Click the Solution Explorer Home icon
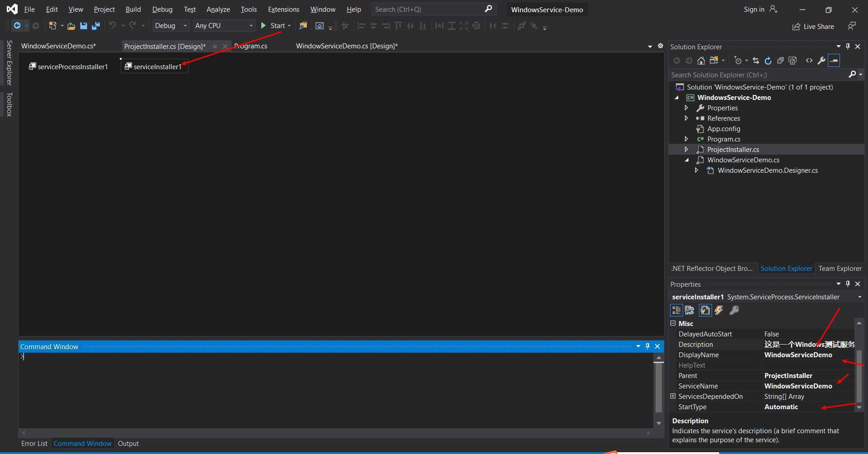Image resolution: width=868 pixels, height=454 pixels. pyautogui.click(x=701, y=61)
